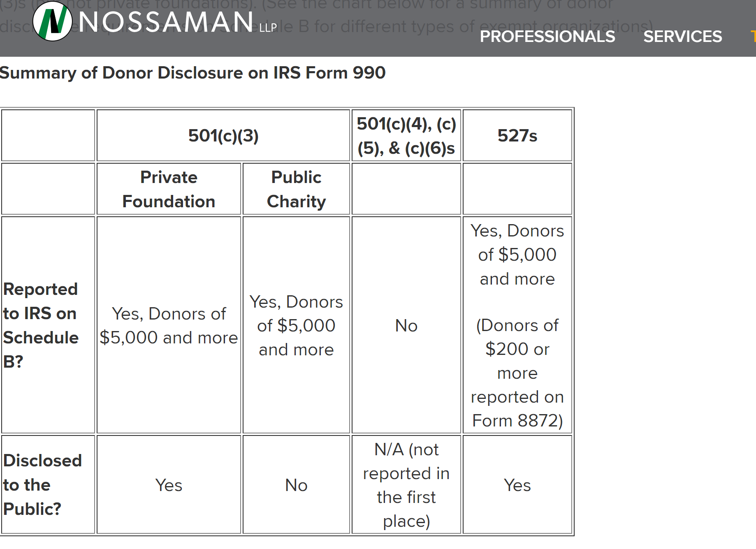Click the heading Summary of Donor Disclosure on IRS Form 990
The image size is (756, 549).
tap(192, 73)
